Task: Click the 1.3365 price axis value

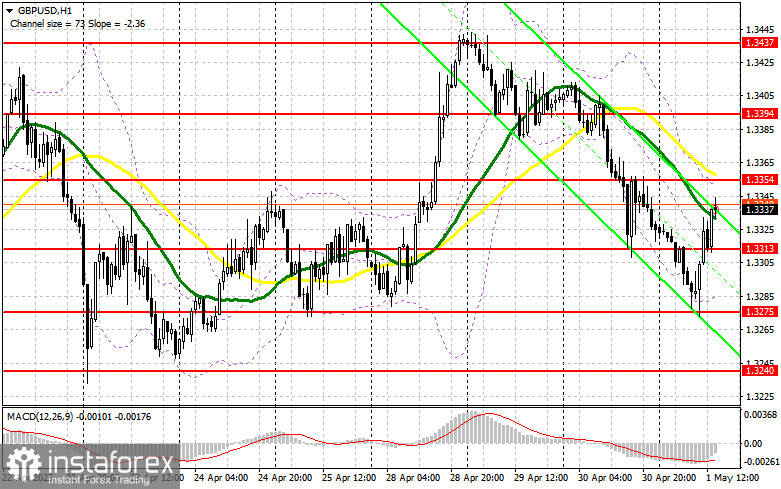Action: (x=760, y=163)
